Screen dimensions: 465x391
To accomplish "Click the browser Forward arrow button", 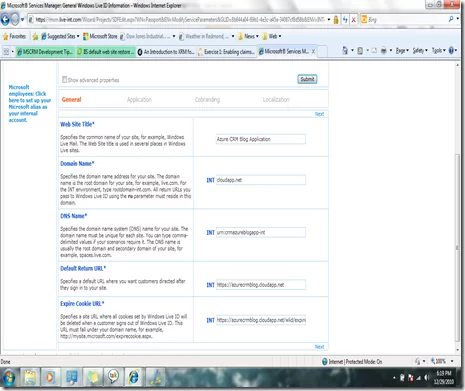I will [15, 20].
